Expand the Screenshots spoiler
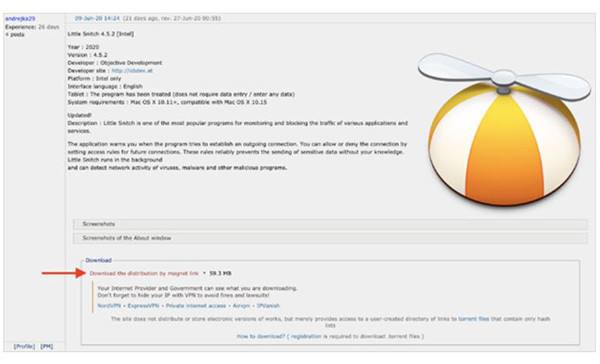The image size is (600, 364). point(330,224)
